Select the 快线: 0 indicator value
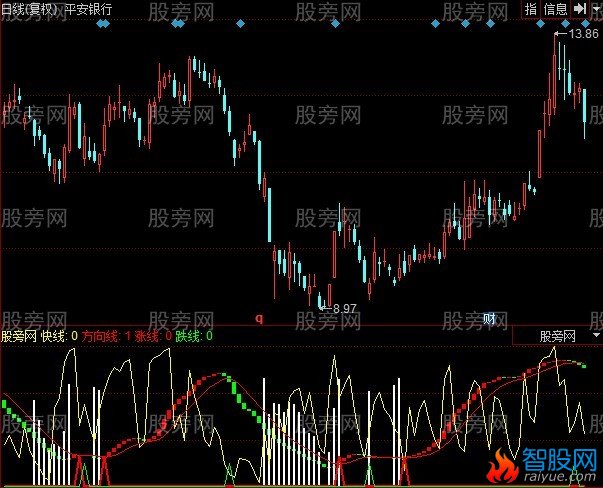Viewport: 603px width, 488px height. coord(59,336)
